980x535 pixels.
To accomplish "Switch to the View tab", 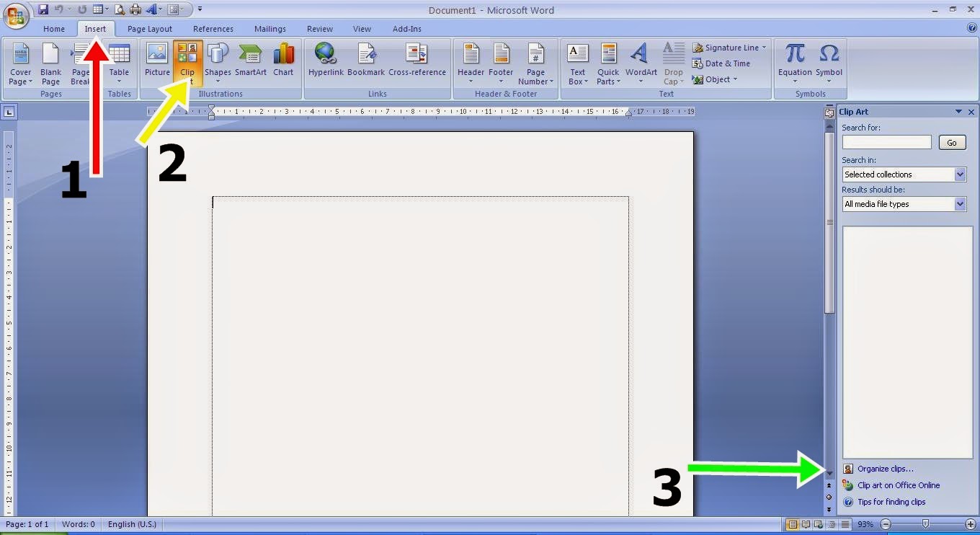I will 362,29.
